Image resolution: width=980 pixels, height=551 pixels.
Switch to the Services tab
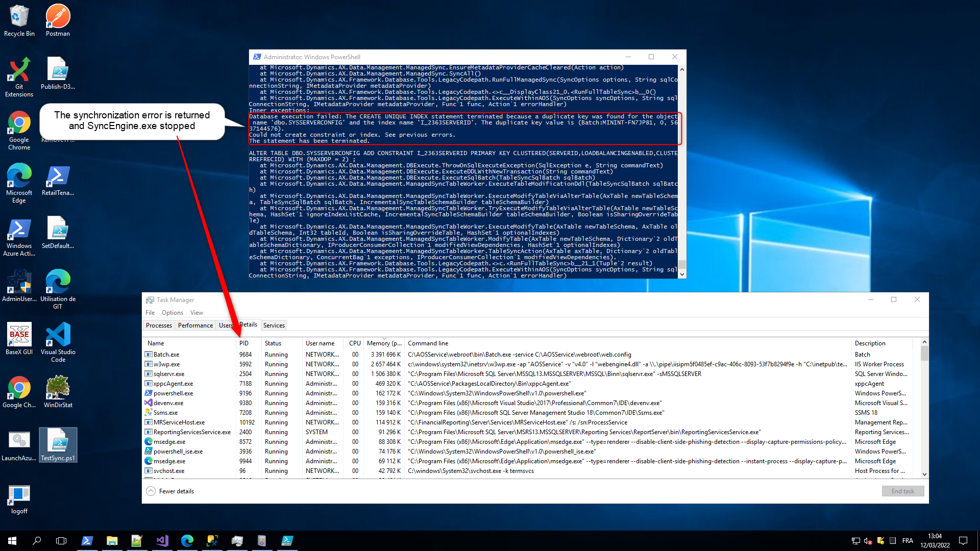[274, 325]
